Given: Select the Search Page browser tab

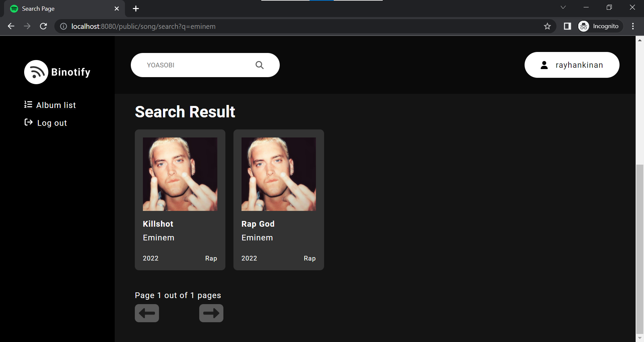Looking at the screenshot, I should tap(64, 9).
